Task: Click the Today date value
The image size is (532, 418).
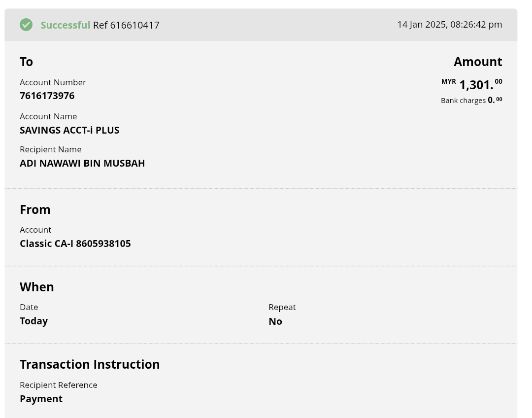Action: (x=33, y=321)
